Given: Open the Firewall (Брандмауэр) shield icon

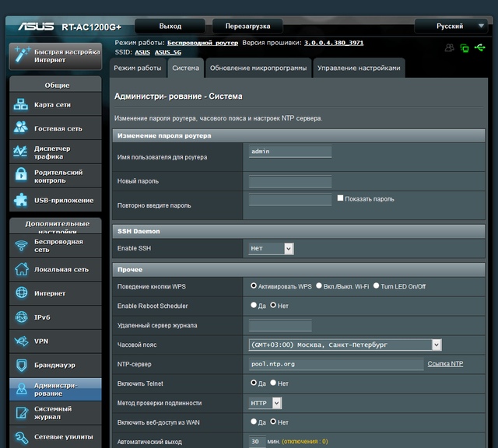Looking at the screenshot, I should [x=21, y=365].
